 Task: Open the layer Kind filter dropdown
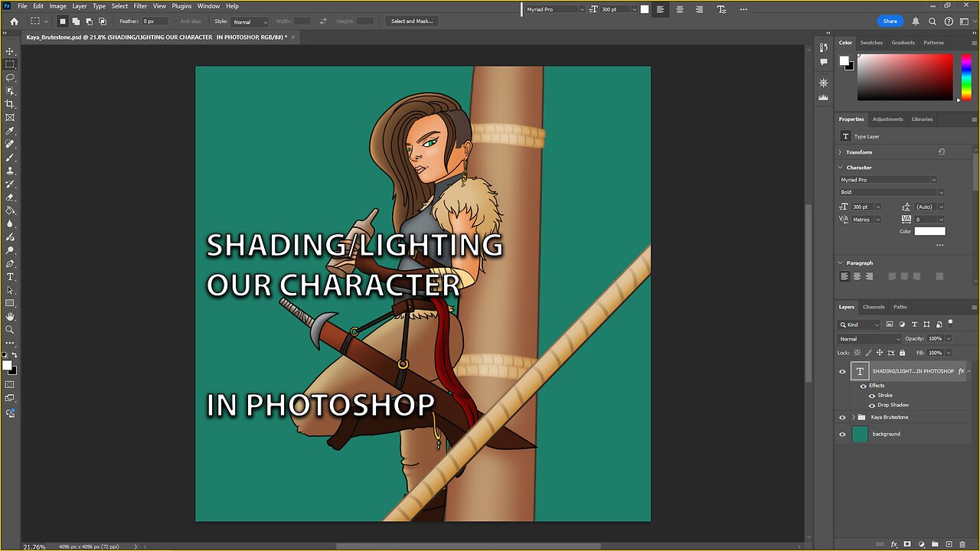click(859, 324)
